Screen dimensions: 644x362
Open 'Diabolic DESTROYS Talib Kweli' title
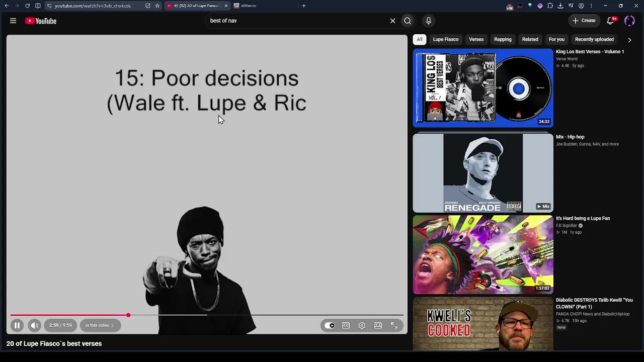[x=594, y=303]
